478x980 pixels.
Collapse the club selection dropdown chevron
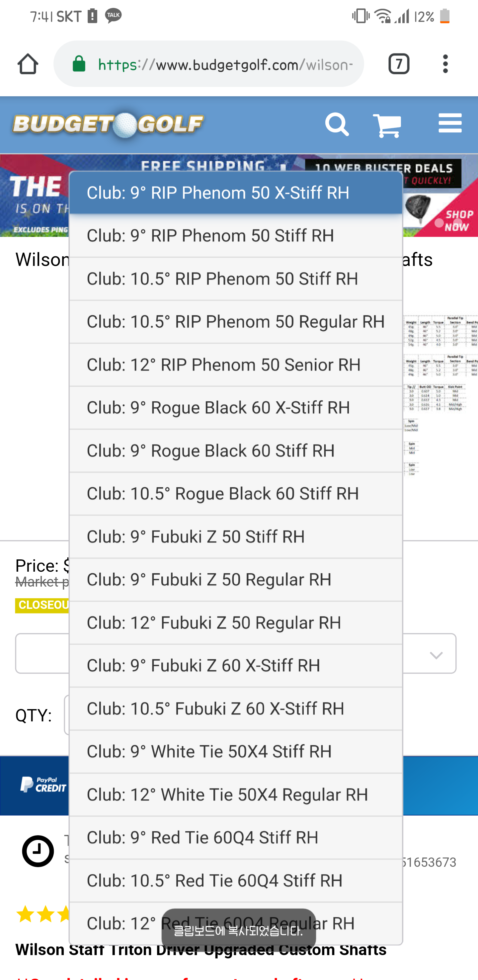coord(436,655)
